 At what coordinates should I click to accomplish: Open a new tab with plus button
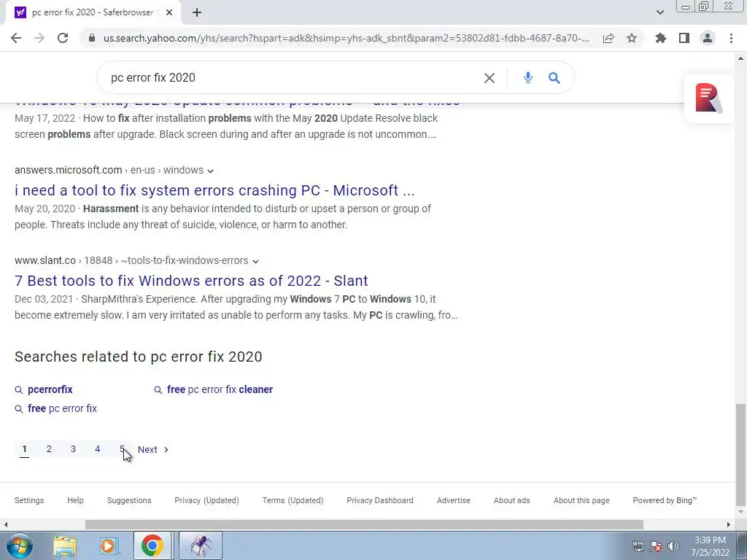pos(197,12)
